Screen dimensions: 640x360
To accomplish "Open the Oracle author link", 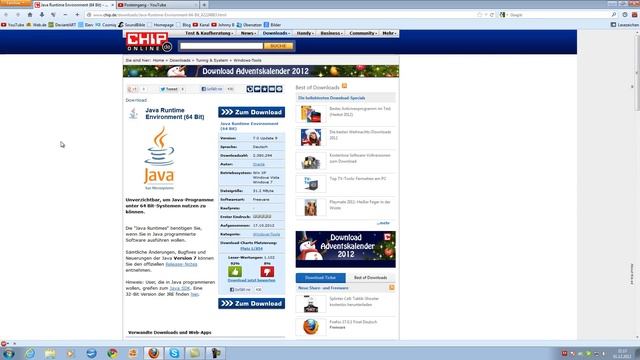I will 258,164.
